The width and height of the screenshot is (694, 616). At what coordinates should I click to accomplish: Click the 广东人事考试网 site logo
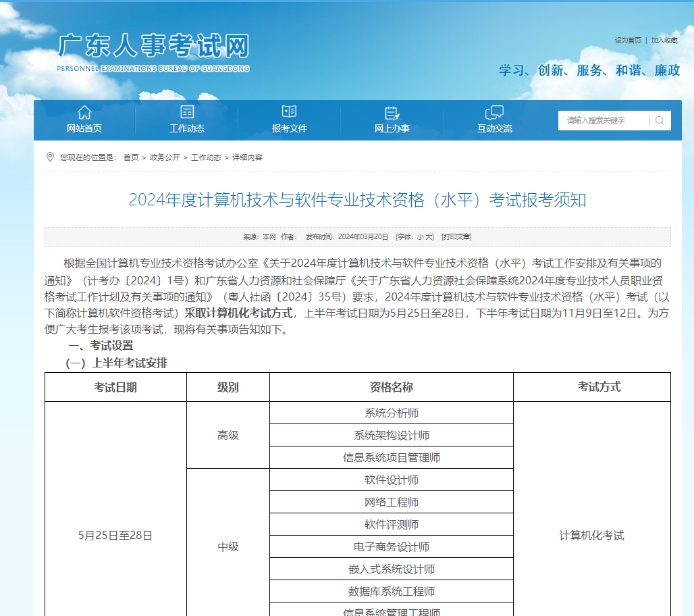pyautogui.click(x=155, y=47)
